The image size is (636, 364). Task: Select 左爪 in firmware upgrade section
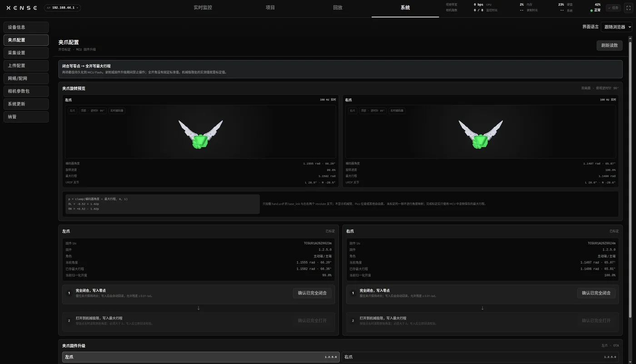201,357
